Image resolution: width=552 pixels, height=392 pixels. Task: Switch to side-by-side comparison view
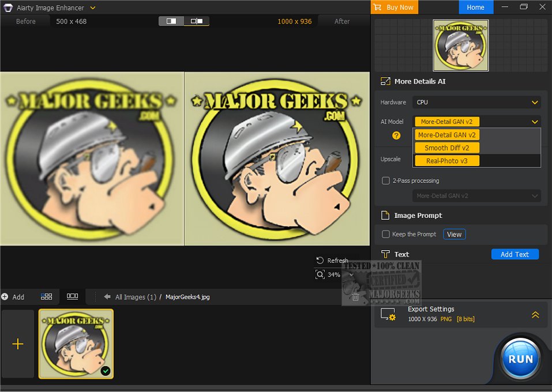(171, 21)
